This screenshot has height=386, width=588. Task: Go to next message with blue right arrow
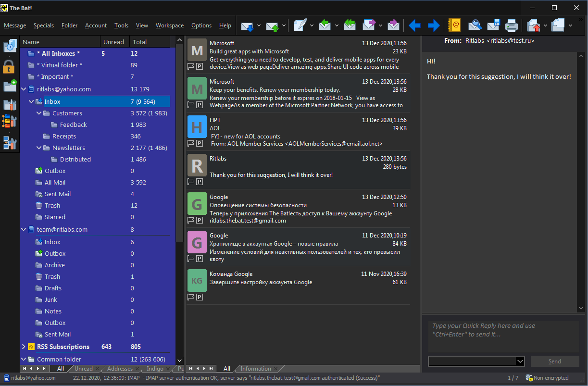coord(434,25)
